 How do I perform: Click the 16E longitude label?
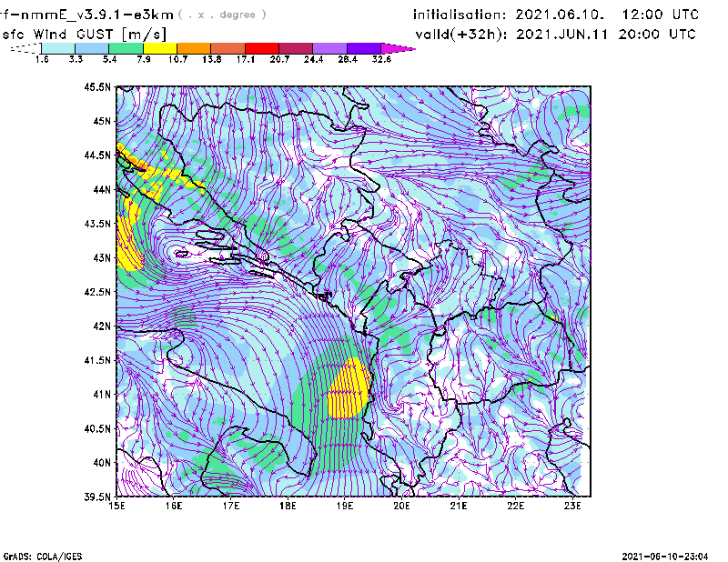[174, 506]
